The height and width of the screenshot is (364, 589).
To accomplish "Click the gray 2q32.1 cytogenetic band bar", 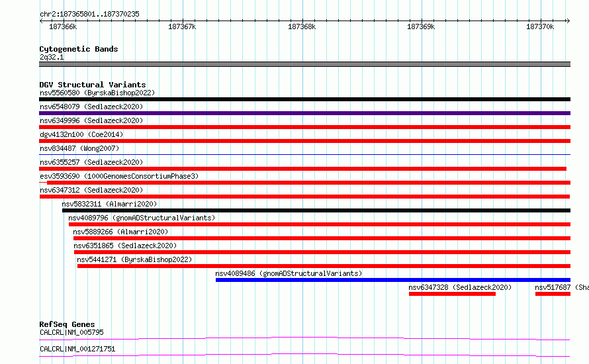I will [304, 64].
